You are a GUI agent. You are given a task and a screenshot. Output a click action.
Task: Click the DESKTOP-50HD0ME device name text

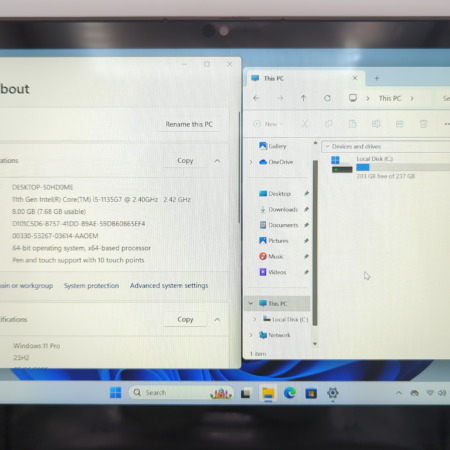point(43,187)
